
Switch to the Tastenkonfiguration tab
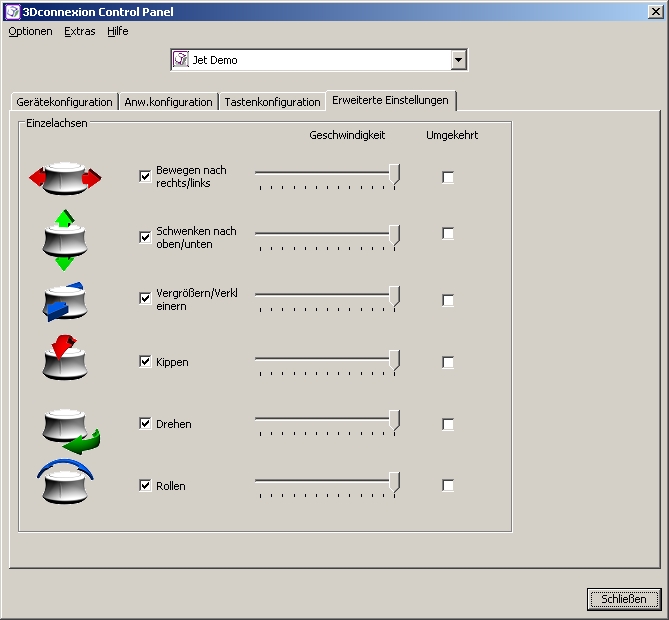click(272, 102)
